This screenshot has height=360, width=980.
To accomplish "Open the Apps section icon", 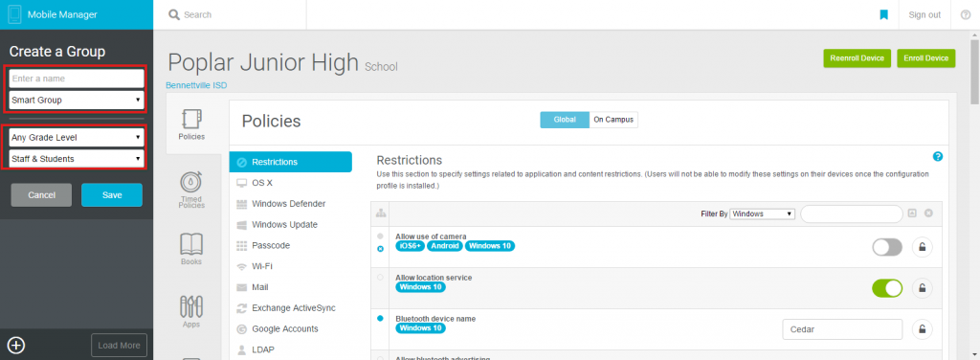I will (191, 306).
